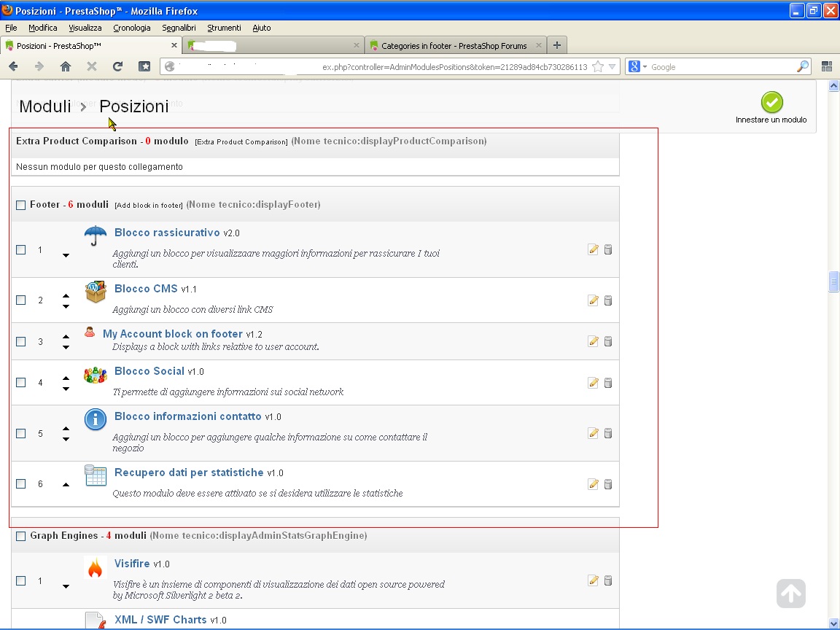Screen dimensions: 840x630
Task: Select Blocco informazioni contatto checkbox
Action: tap(21, 433)
